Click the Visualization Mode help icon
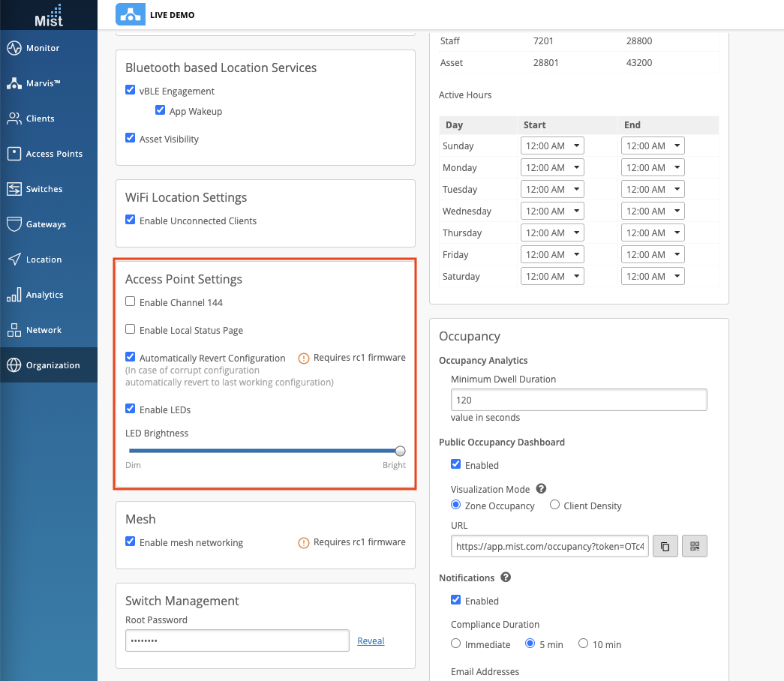Image resolution: width=784 pixels, height=681 pixels. [541, 489]
